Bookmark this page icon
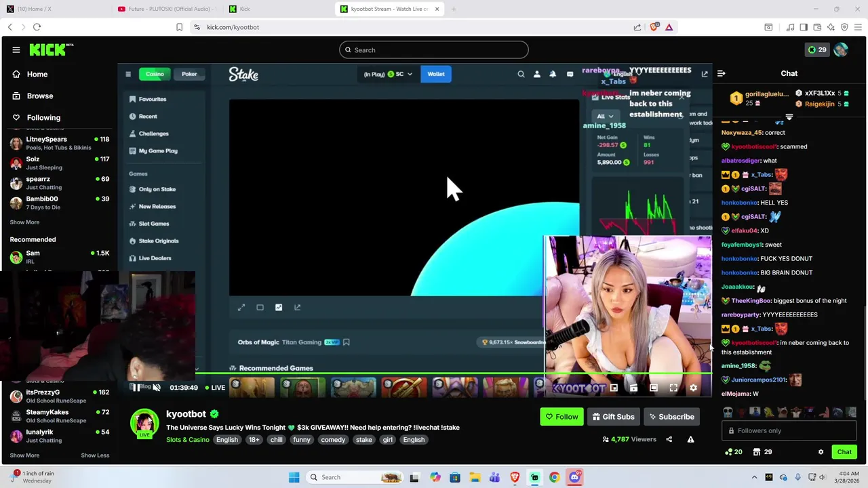The width and height of the screenshot is (868, 488). 179,27
